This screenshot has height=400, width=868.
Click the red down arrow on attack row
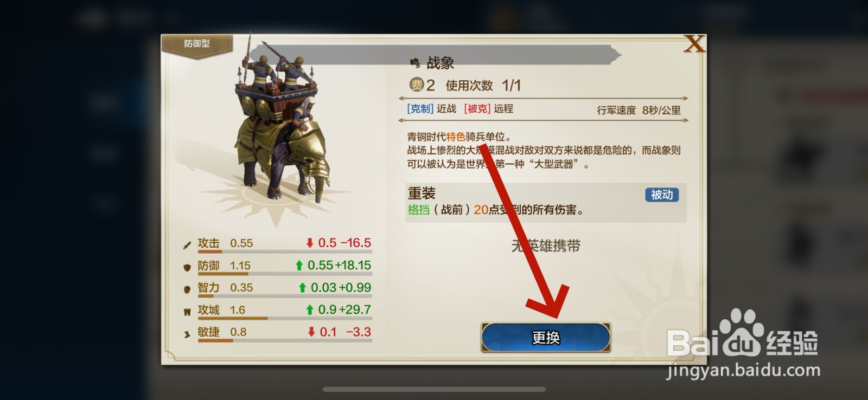pyautogui.click(x=310, y=243)
